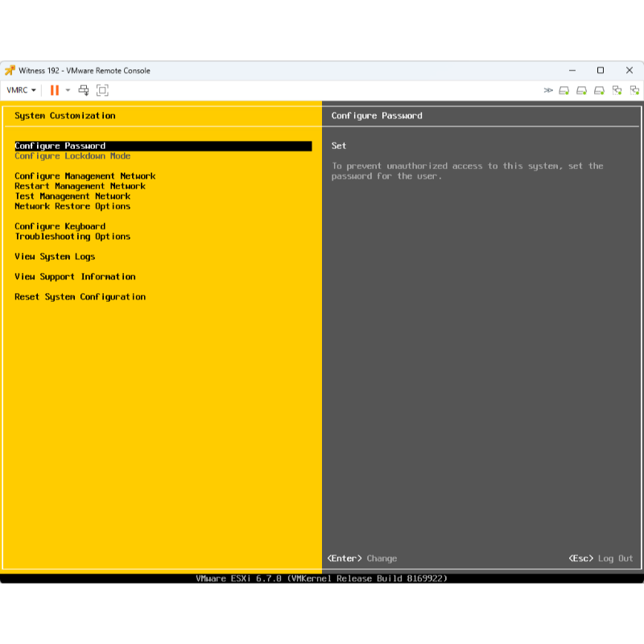Choose View System Logs
The width and height of the screenshot is (644, 644).
[55, 257]
